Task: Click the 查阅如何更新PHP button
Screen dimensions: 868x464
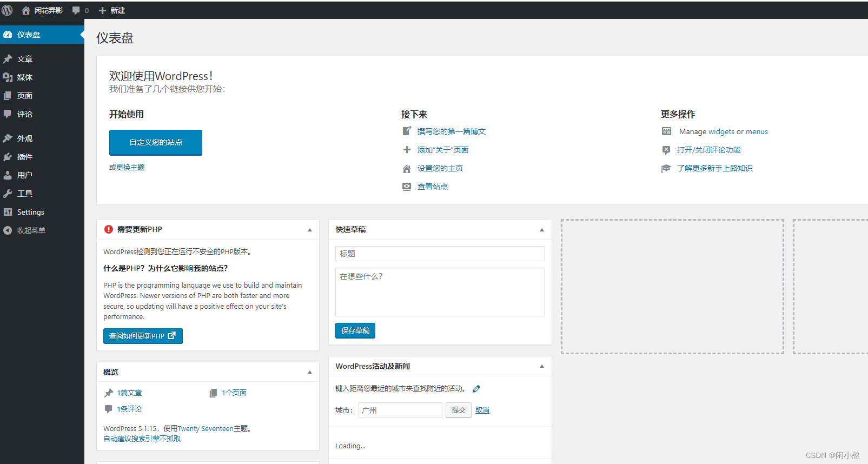Action: pyautogui.click(x=143, y=336)
